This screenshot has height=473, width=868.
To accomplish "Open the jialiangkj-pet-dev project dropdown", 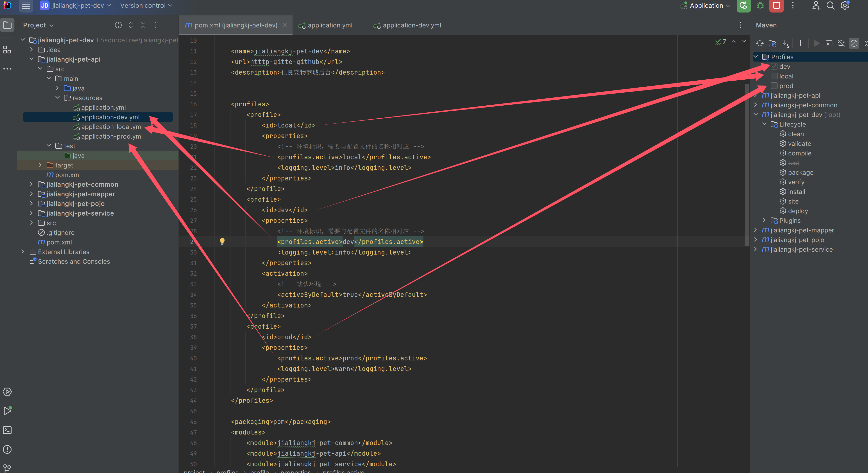I will click(x=75, y=5).
